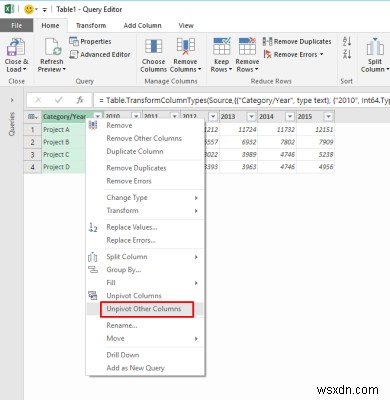Switch to the View ribbon tab
This screenshot has height=400, width=390.
pos(186,26)
